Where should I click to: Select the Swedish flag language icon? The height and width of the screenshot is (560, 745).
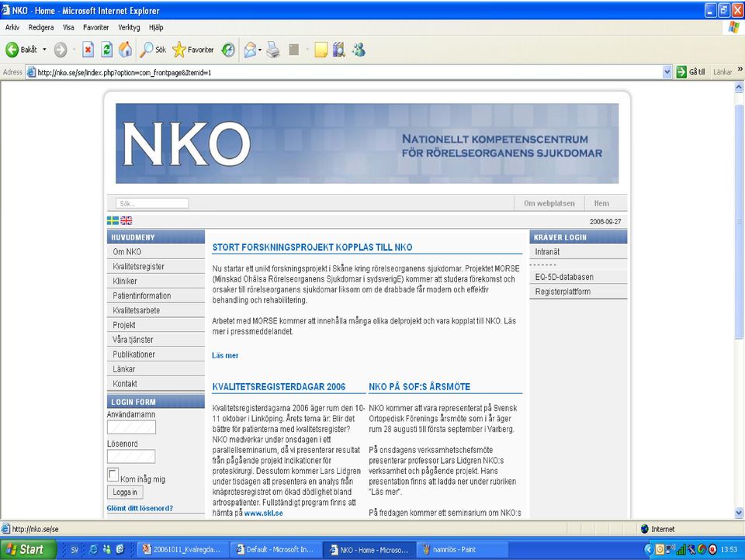point(113,220)
